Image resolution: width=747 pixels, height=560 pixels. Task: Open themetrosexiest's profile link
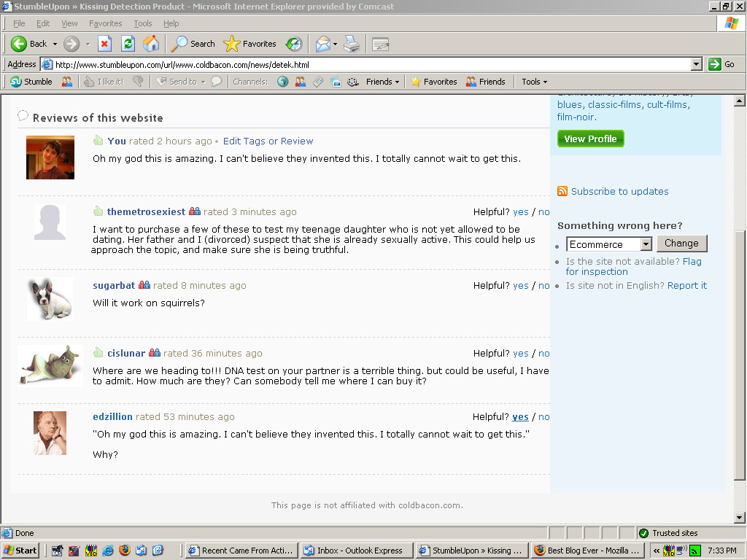point(146,212)
